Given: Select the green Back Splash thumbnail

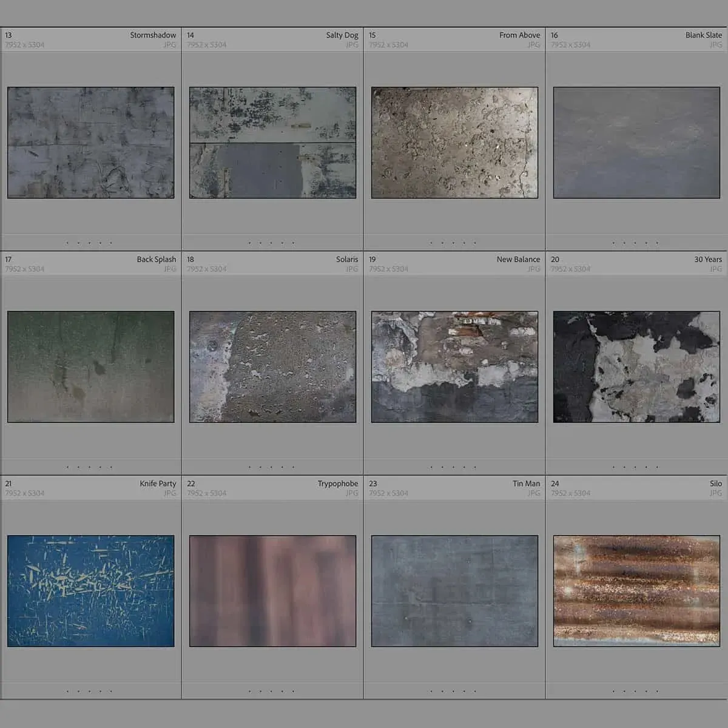Looking at the screenshot, I should click(90, 366).
